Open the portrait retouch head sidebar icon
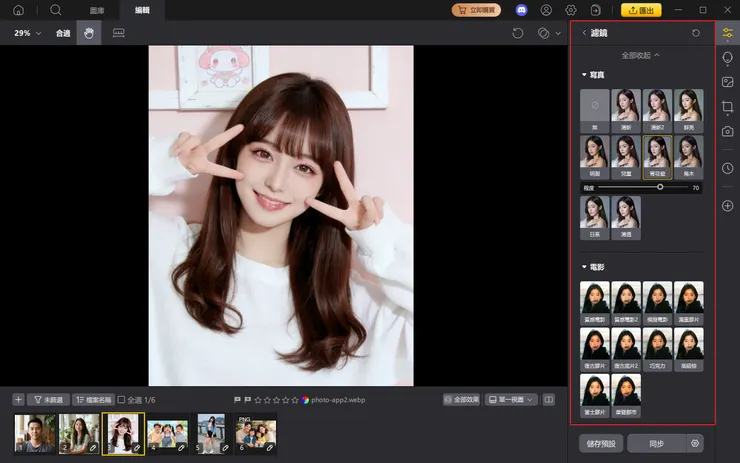740x463 pixels. pyautogui.click(x=727, y=58)
